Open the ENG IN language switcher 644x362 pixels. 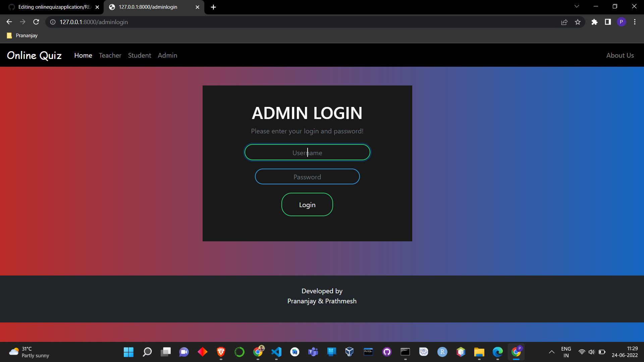coord(566,352)
